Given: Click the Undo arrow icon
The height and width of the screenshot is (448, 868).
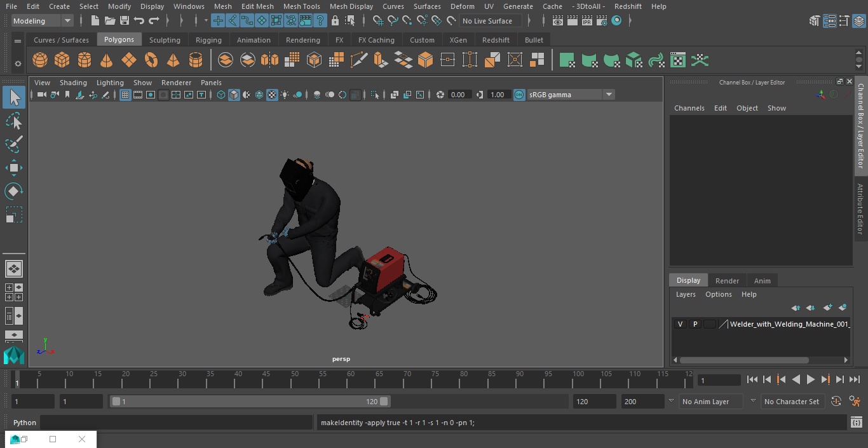Looking at the screenshot, I should [x=139, y=21].
